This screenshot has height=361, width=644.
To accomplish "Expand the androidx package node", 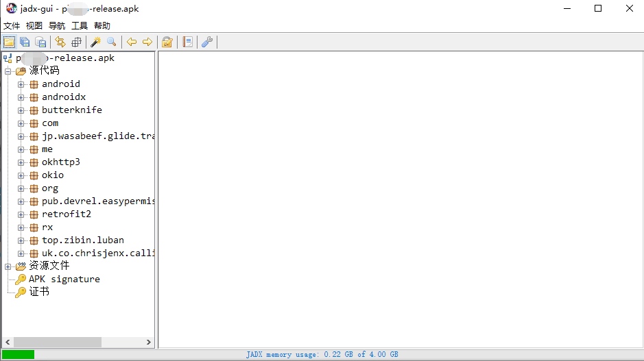I will point(21,98).
